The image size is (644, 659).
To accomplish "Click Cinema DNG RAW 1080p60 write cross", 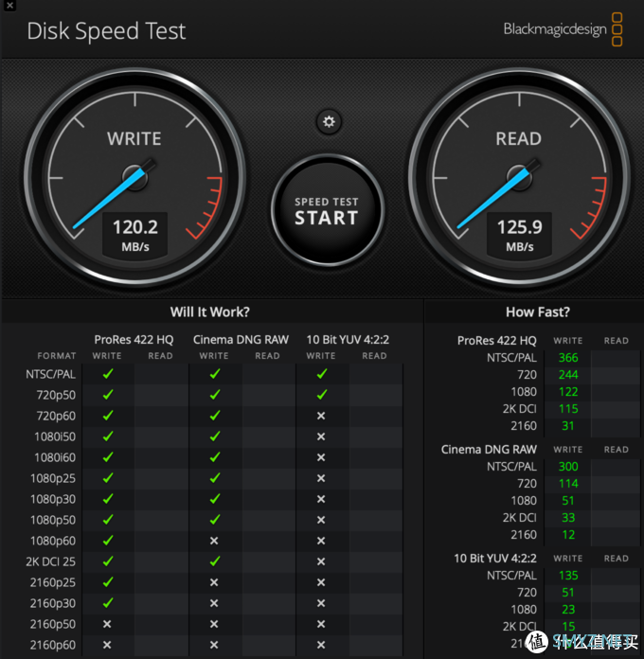I will [x=214, y=541].
